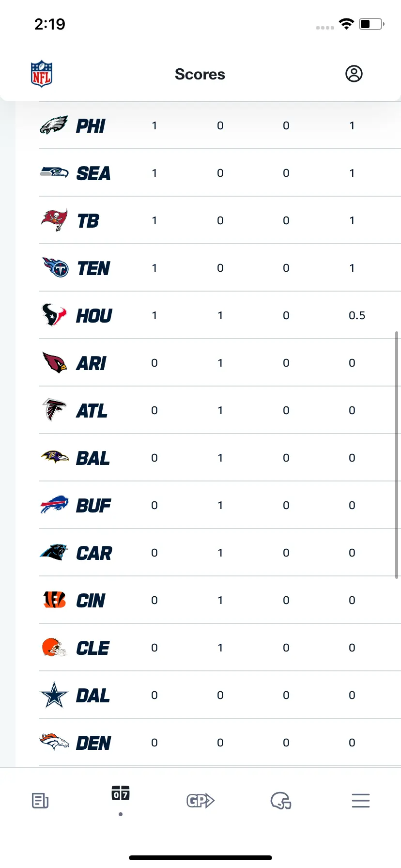Viewport: 401px width, 868px height.
Task: Open the hamburger More menu
Action: click(x=361, y=801)
